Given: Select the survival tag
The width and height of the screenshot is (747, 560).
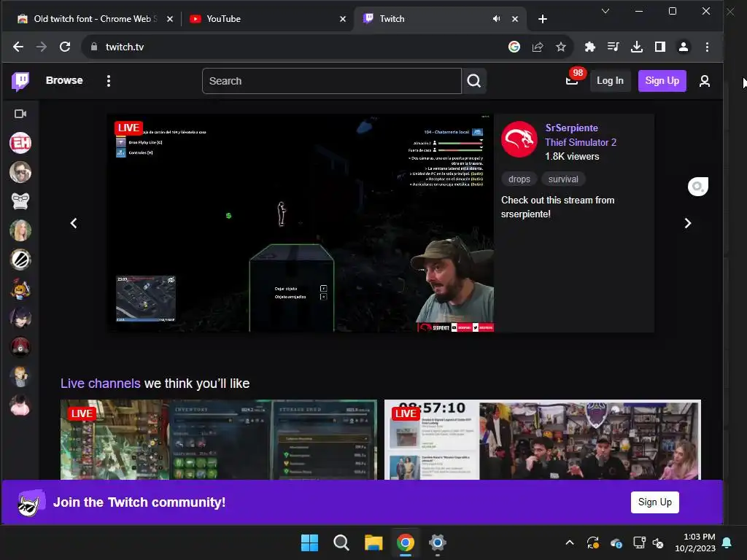Looking at the screenshot, I should 563,179.
